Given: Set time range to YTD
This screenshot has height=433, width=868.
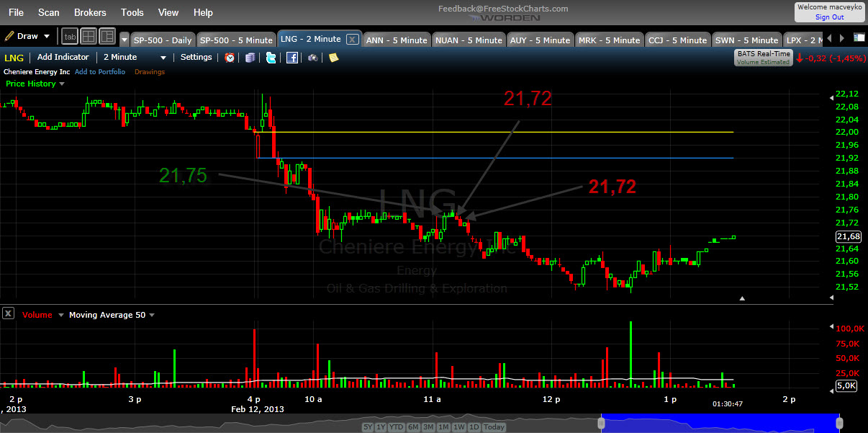Looking at the screenshot, I should [x=396, y=427].
